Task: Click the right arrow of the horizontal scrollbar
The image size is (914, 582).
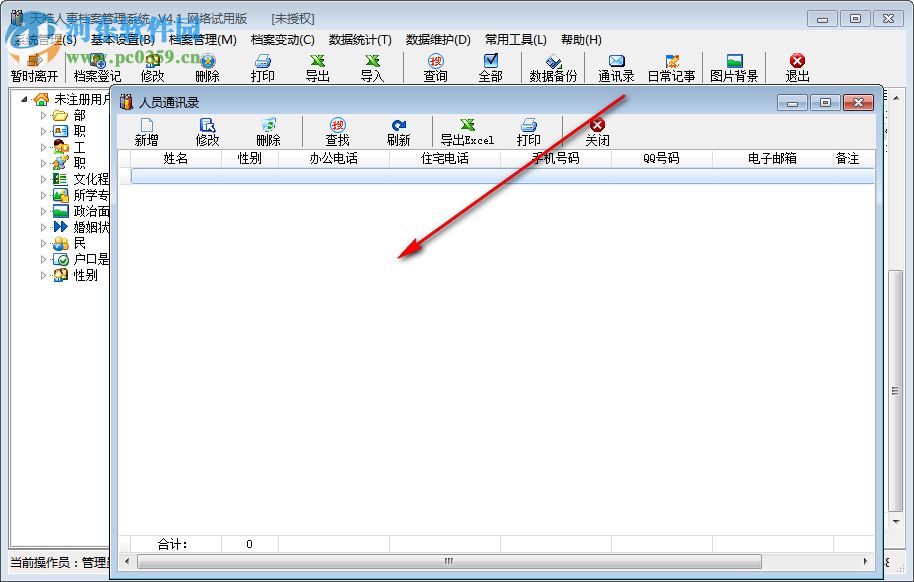Action: (x=866, y=561)
